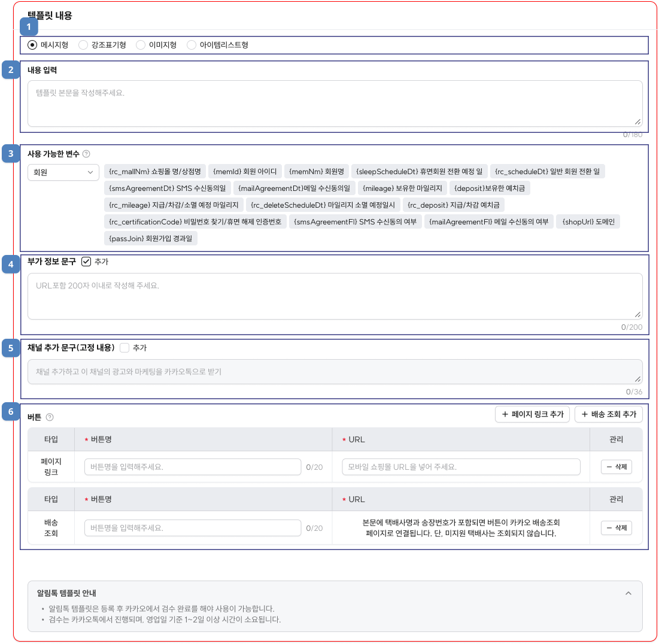This screenshot has width=659, height=644.
Task: Choose the 이미지형 template type
Action: point(141,45)
